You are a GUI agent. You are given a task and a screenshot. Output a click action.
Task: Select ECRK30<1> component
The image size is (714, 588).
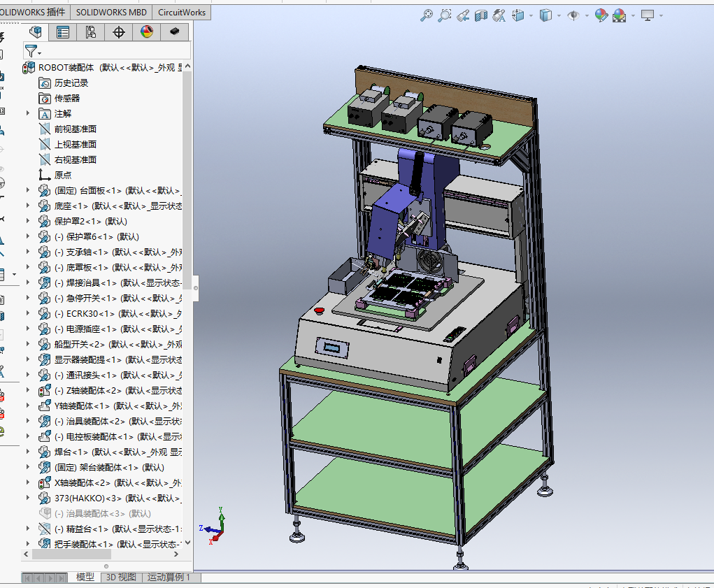[x=118, y=313]
